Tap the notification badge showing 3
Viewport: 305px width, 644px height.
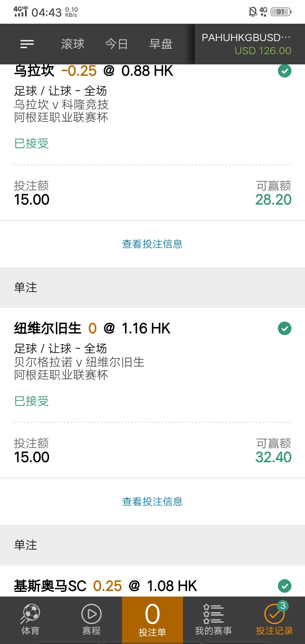tap(283, 606)
